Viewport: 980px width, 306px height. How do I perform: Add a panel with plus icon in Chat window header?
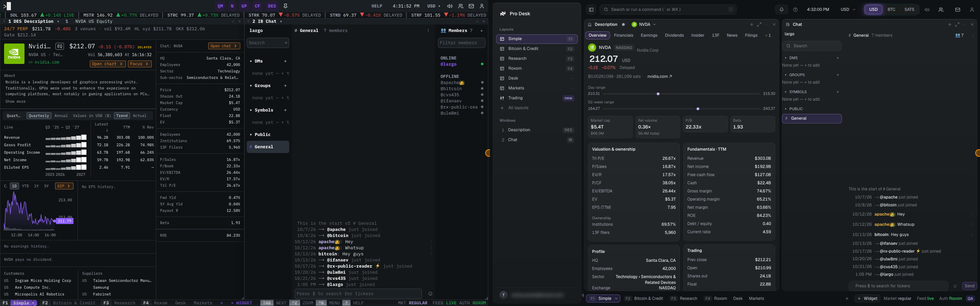pos(950,24)
